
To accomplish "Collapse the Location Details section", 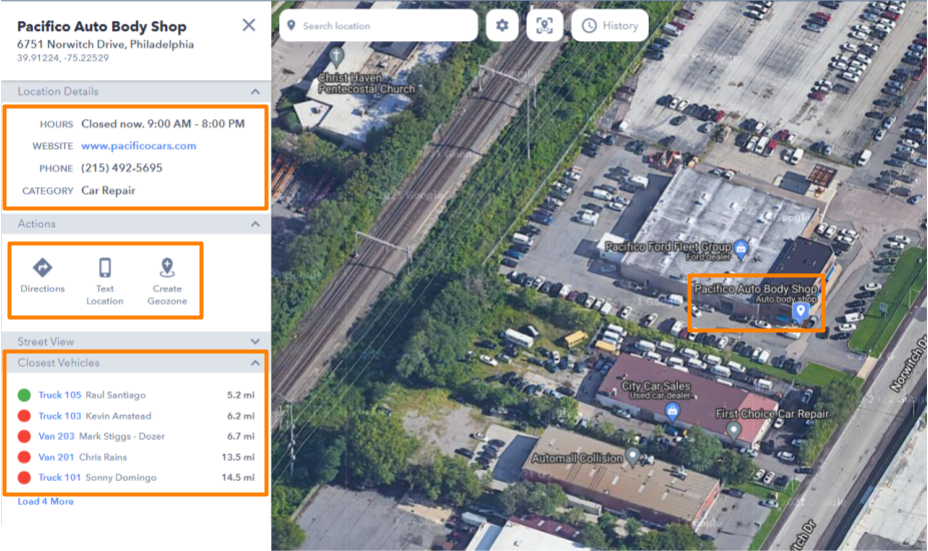I will [x=255, y=92].
